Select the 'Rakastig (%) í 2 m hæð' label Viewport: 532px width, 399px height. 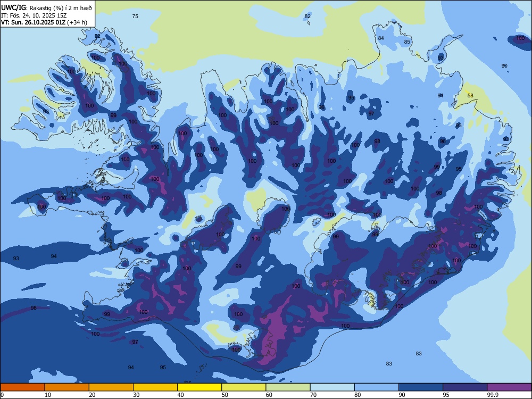61,7
